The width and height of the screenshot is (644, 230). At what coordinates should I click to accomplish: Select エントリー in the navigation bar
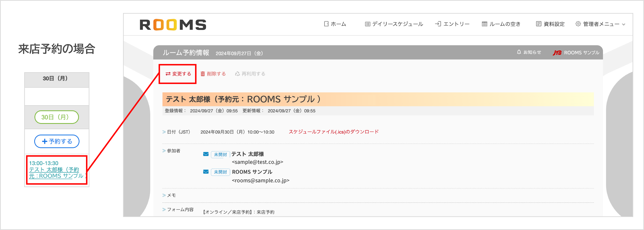[456, 24]
